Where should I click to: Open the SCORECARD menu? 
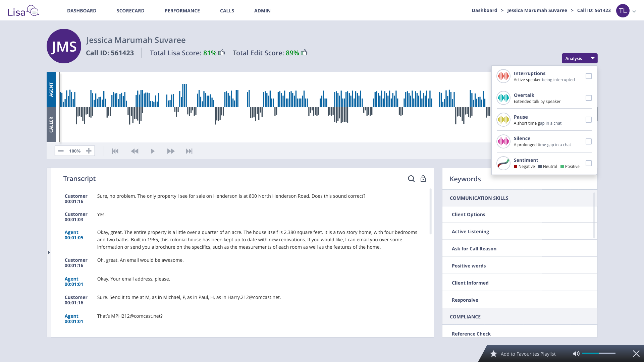click(x=130, y=11)
